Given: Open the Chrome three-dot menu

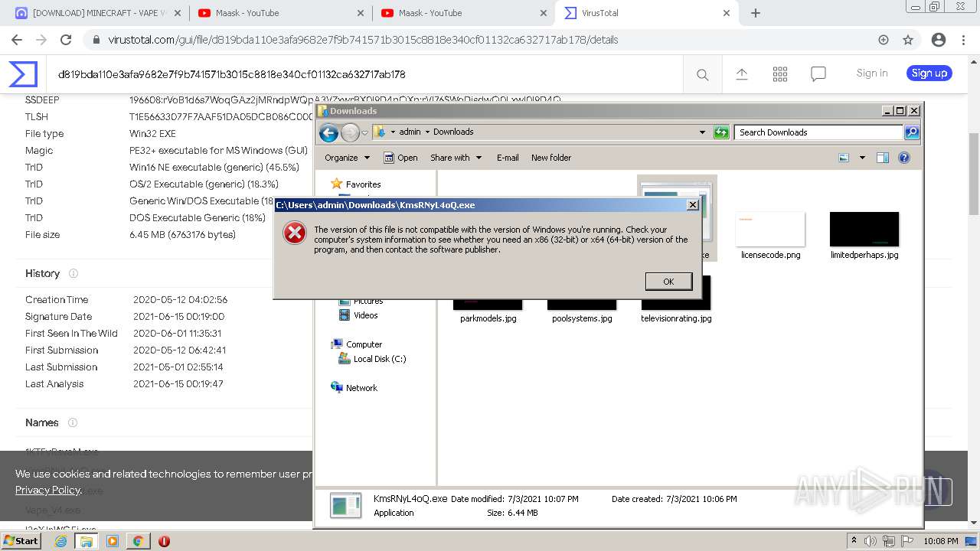Looking at the screenshot, I should pos(964,40).
